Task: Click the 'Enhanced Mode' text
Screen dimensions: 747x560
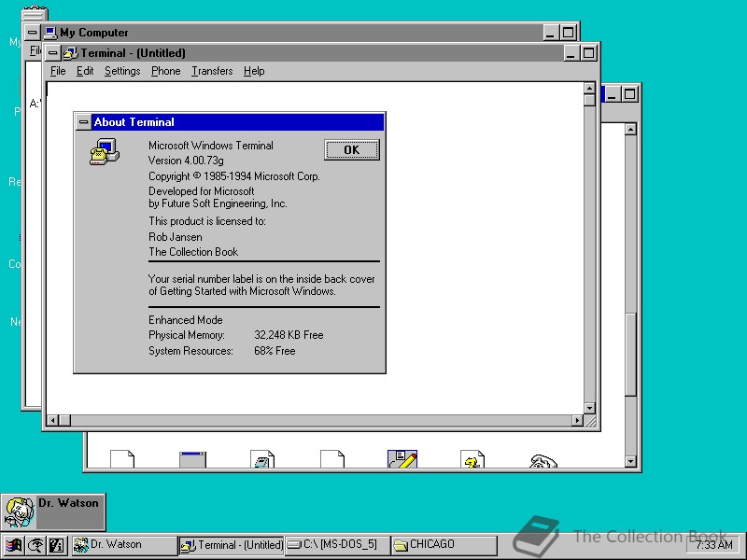Action: 185,320
